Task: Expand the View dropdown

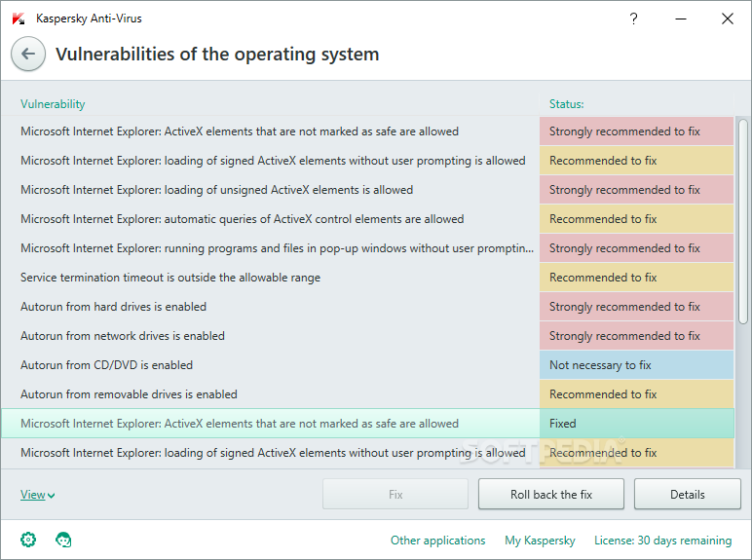Action: pyautogui.click(x=37, y=495)
